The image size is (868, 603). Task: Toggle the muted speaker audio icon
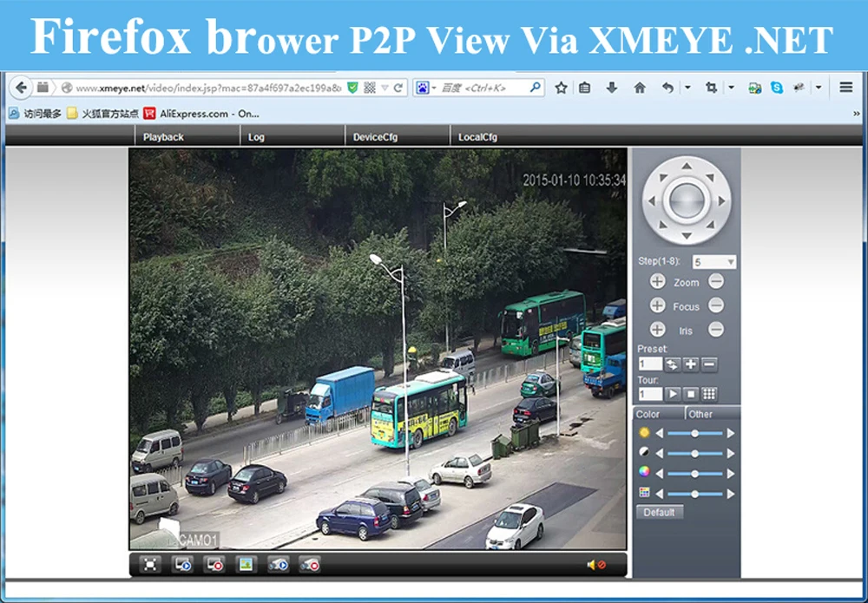tap(596, 565)
